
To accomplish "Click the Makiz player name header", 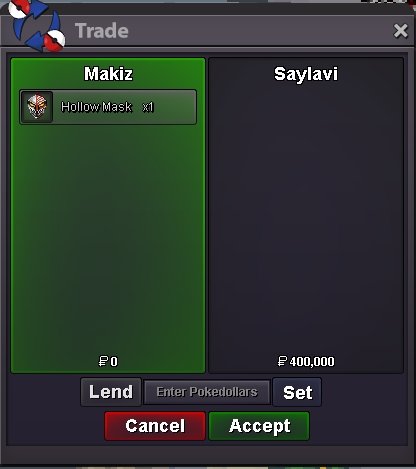I will [108, 74].
